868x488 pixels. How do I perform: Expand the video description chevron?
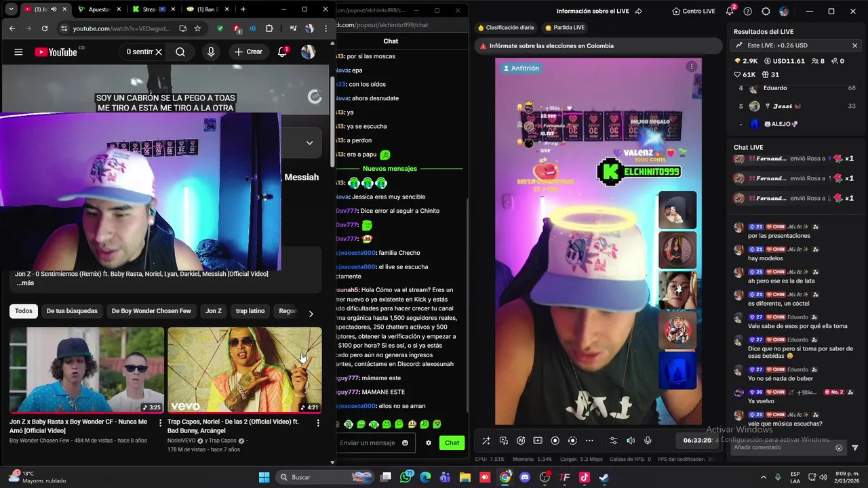pos(309,142)
